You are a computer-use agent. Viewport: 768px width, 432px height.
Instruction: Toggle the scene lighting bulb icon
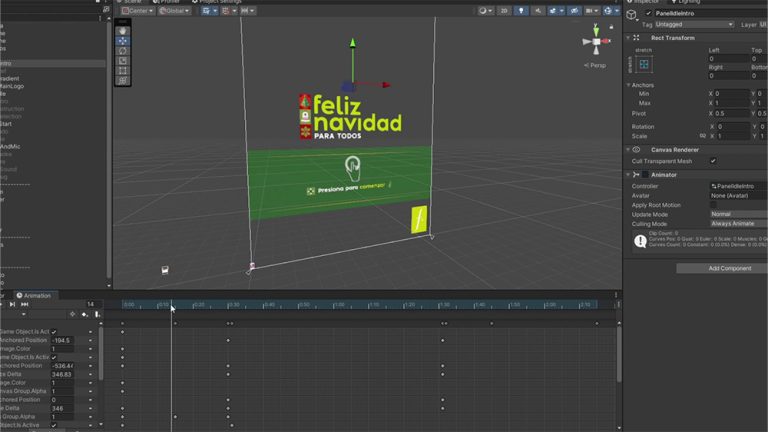pos(521,11)
